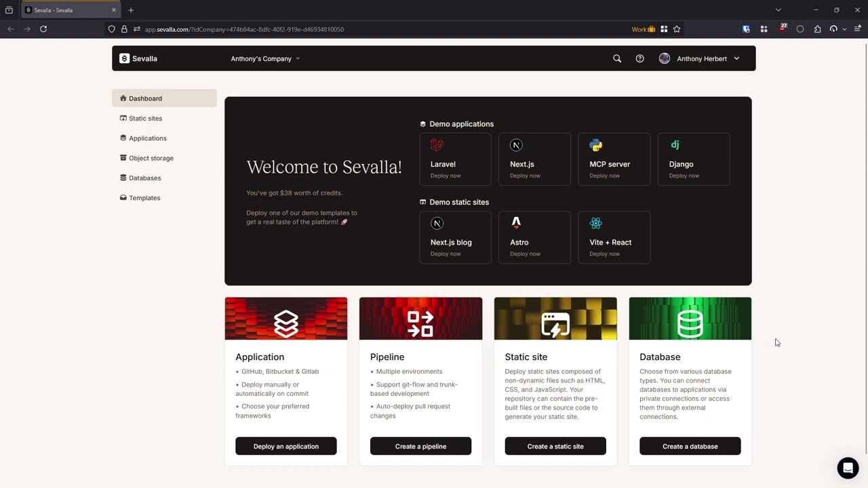Click the Pipeline card title
Viewport: 868px width, 488px height.
[387, 357]
